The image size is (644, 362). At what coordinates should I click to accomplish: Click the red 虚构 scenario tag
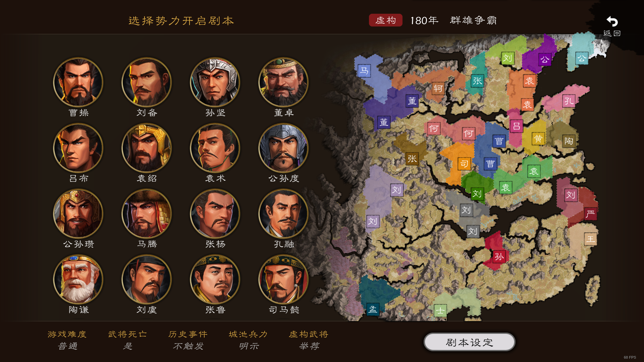pos(385,20)
